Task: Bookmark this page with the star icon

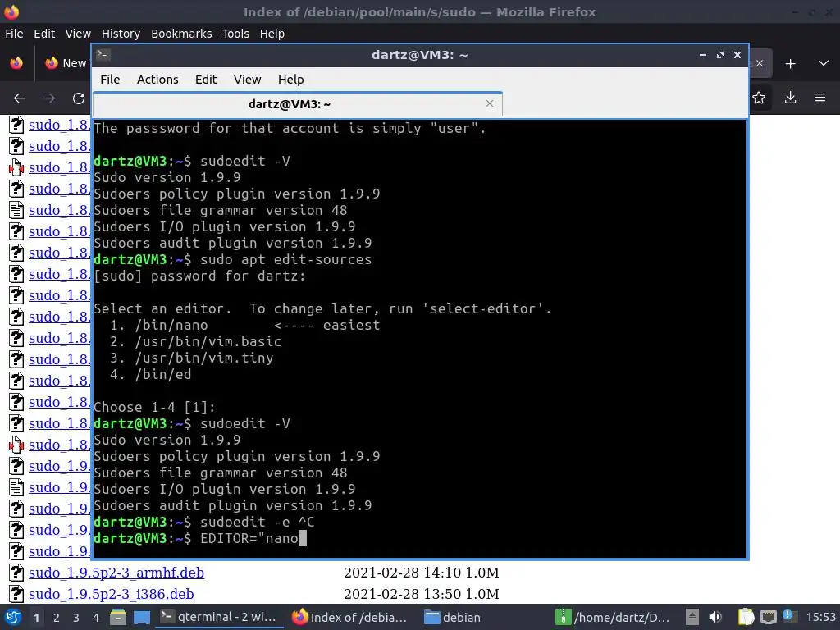Action: [759, 98]
